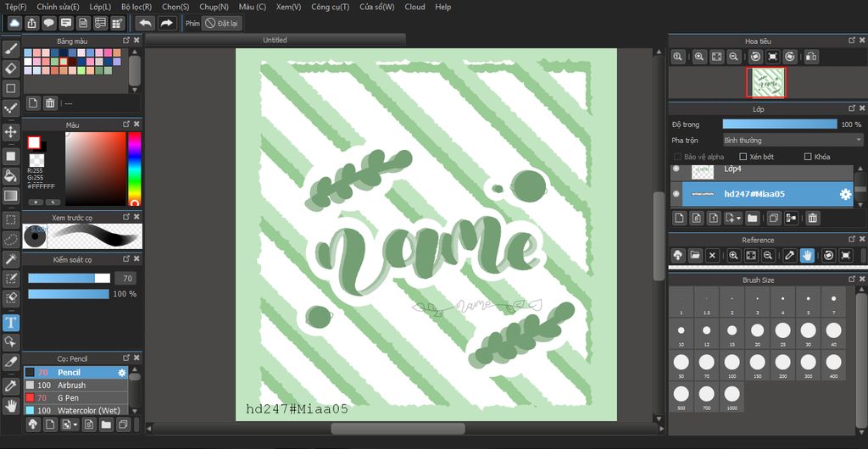Enable the Khóa checkbox

pyautogui.click(x=808, y=157)
